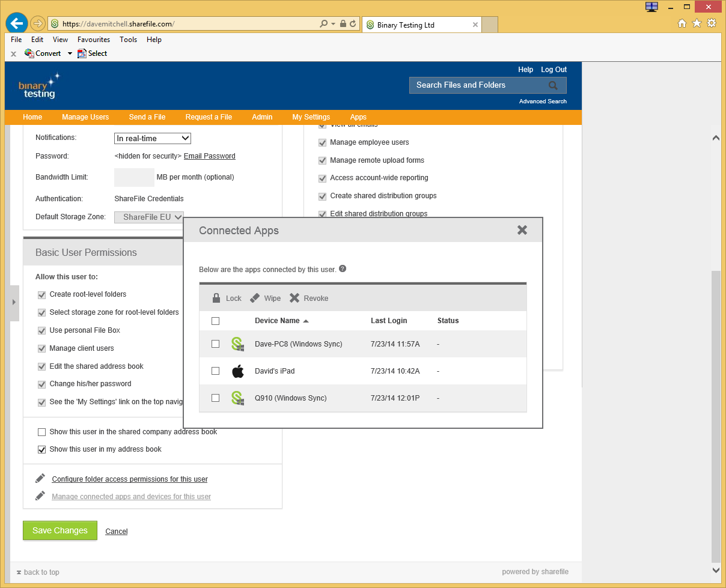Screen dimensions: 726x588
Task: Click the Revoke X icon
Action: [294, 298]
